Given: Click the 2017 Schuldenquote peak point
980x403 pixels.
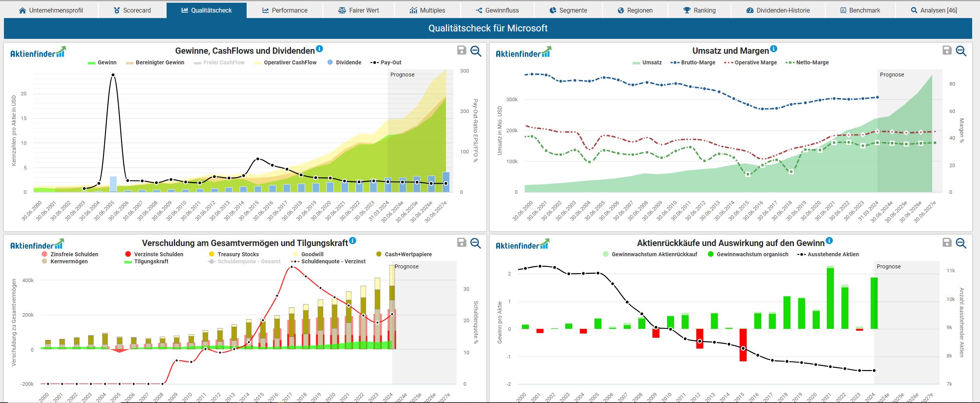Looking at the screenshot, I should [x=291, y=267].
